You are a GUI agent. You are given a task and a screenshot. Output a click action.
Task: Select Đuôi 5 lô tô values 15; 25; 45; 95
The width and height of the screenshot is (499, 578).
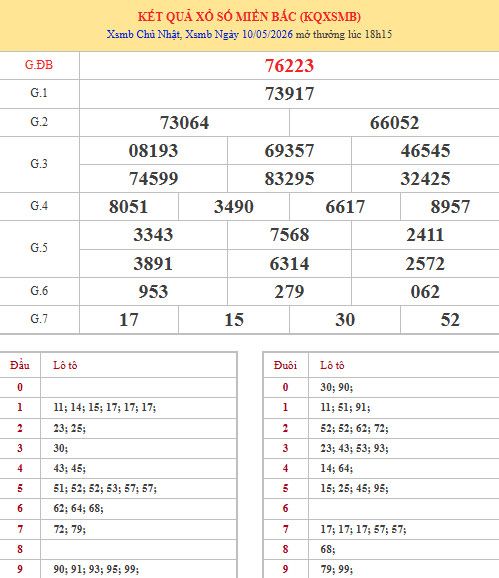(x=354, y=488)
